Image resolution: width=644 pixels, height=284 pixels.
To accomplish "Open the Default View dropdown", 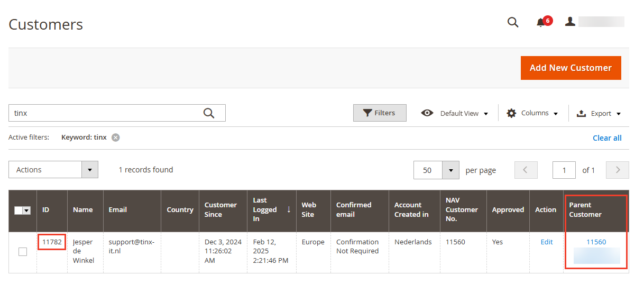I will 455,113.
